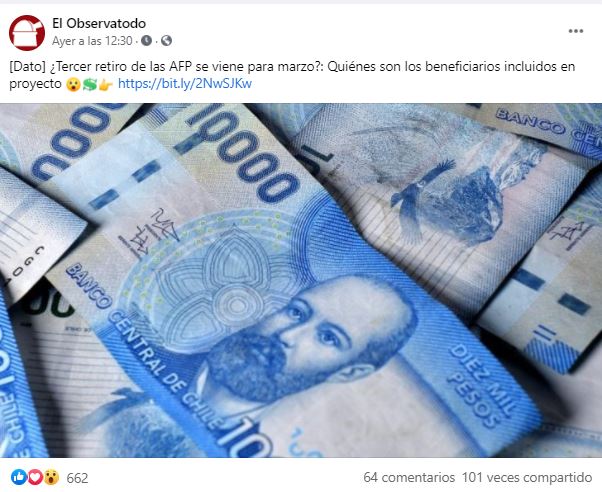602x492 pixels.
Task: Click the wow face reaction icon
Action: [x=51, y=477]
